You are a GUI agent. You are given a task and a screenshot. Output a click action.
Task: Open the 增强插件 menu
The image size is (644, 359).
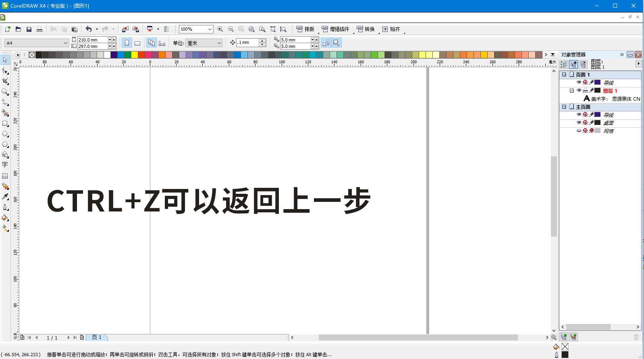pos(335,29)
